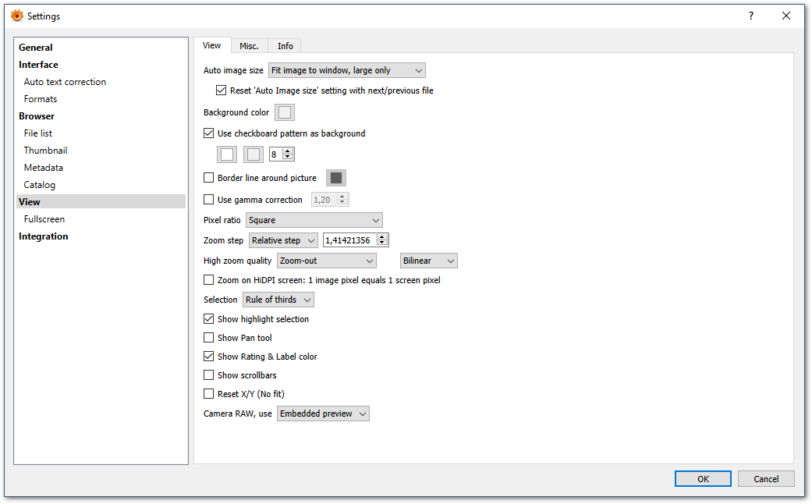Open the General settings category
The width and height of the screenshot is (812, 504).
(x=36, y=47)
